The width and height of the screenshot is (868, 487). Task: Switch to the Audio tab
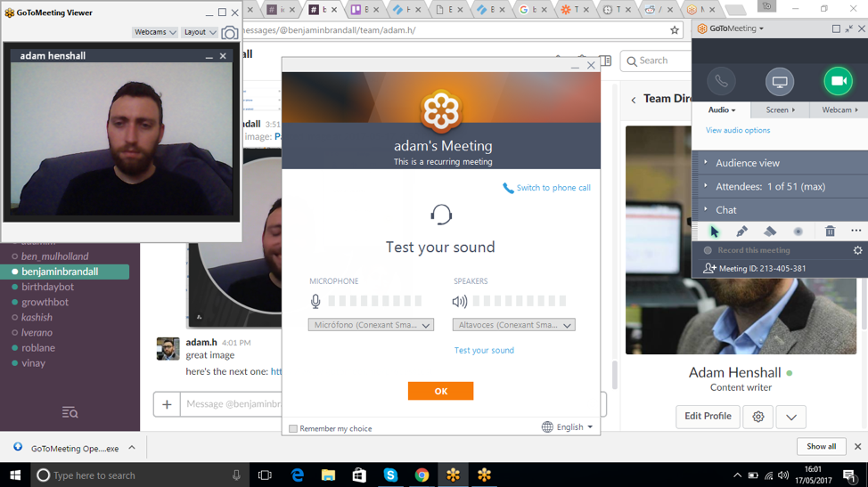[721, 110]
